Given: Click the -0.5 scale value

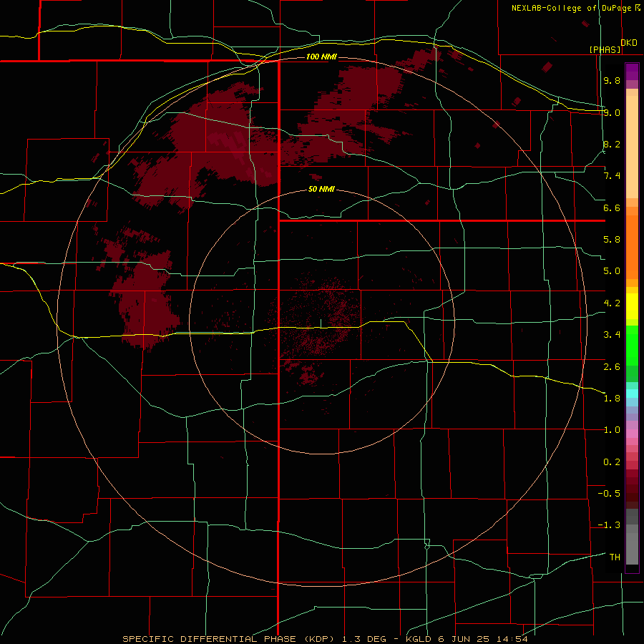Looking at the screenshot, I should (609, 494).
